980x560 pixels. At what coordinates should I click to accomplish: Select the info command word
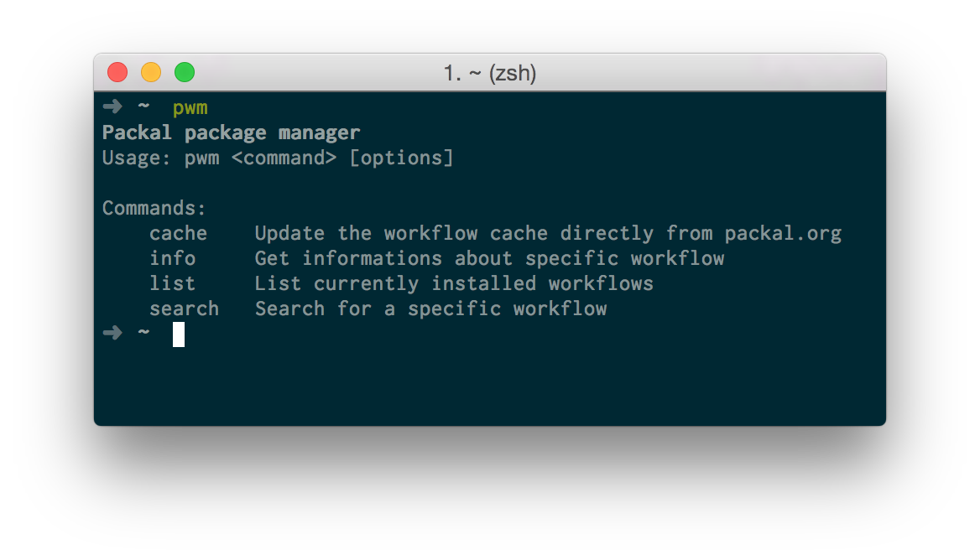[x=173, y=258]
